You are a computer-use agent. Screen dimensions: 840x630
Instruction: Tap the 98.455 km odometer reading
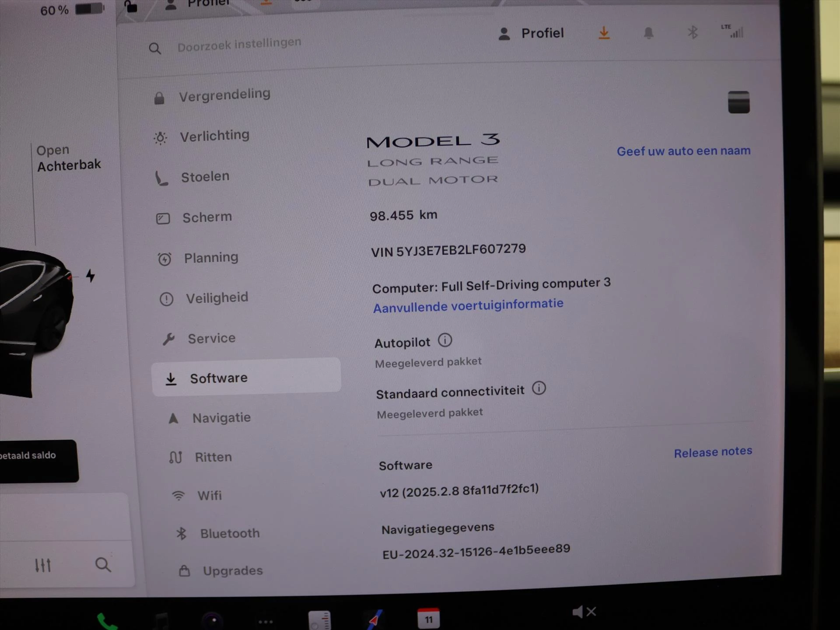point(403,215)
